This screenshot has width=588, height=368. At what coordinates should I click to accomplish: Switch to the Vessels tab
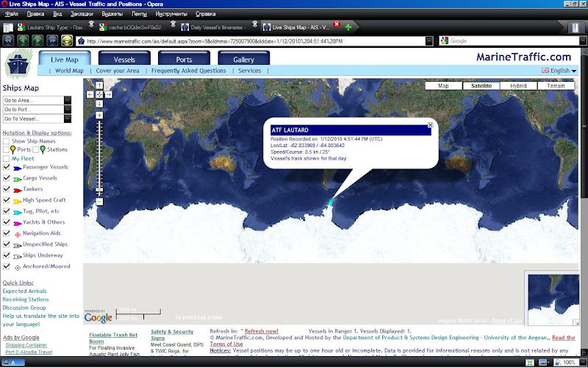tap(124, 58)
